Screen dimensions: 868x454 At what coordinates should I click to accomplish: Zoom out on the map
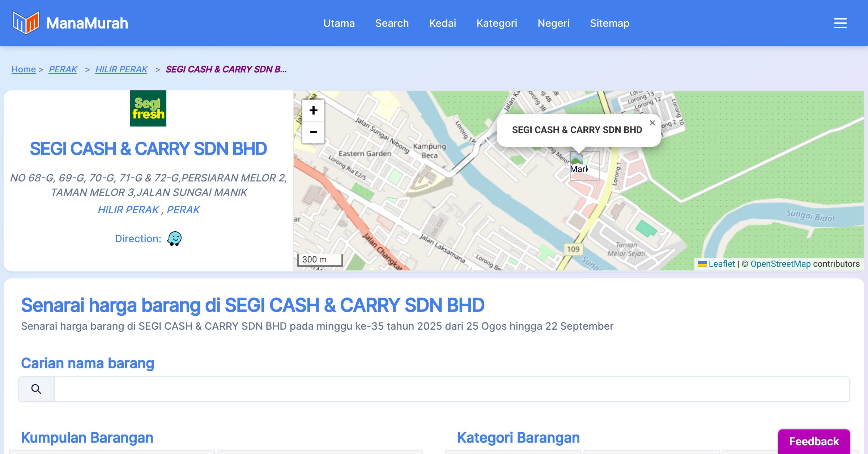click(x=313, y=132)
